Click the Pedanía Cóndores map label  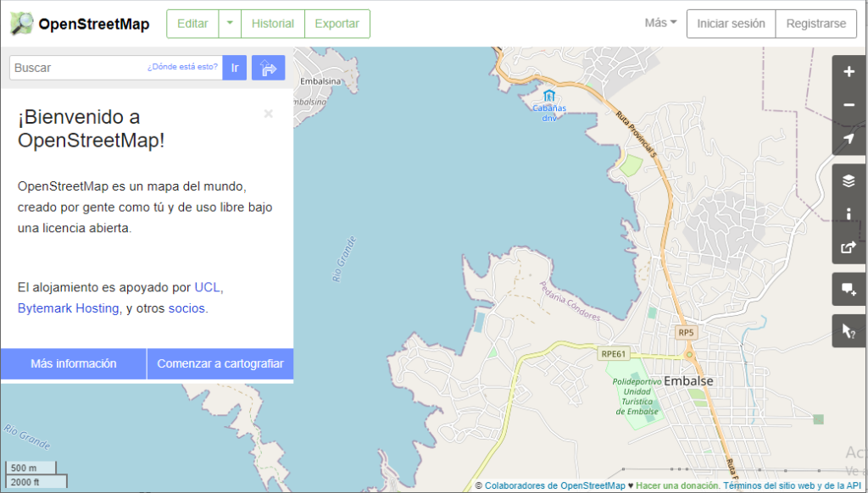pos(570,302)
